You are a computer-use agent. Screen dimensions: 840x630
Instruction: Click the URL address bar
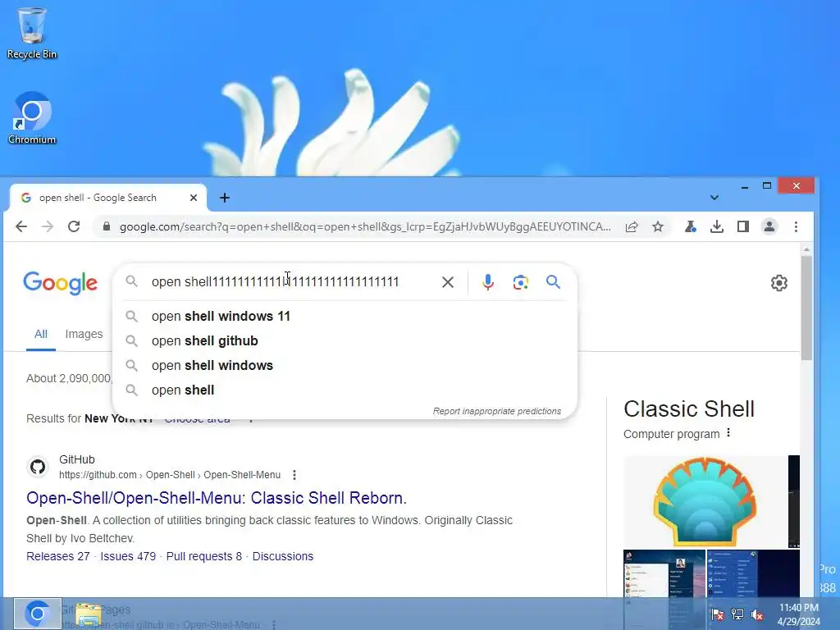pos(364,226)
